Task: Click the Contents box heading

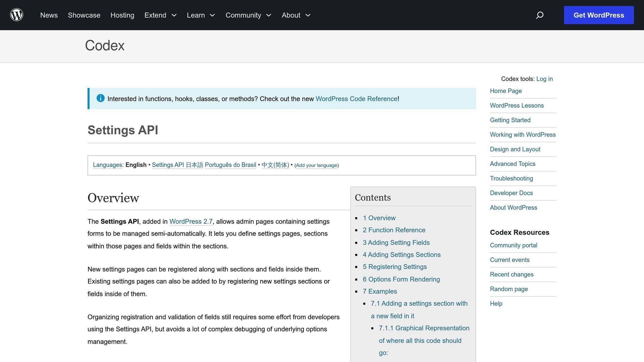Action: tap(373, 198)
